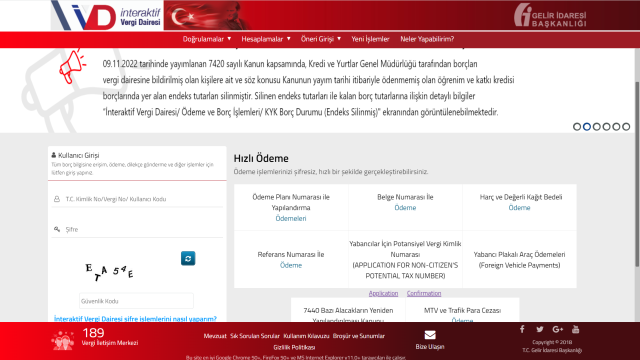The image size is (640, 360).
Task: Click the Bize Ulaşın envelope icon
Action: 430,335
